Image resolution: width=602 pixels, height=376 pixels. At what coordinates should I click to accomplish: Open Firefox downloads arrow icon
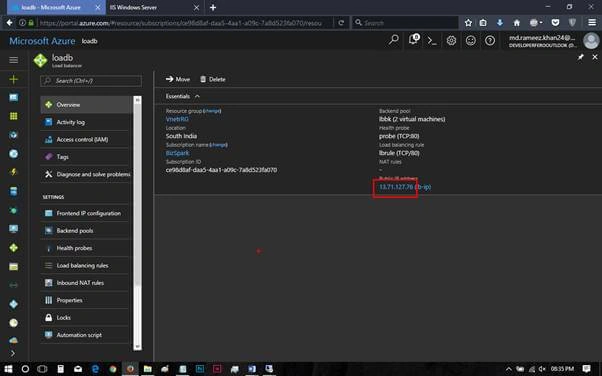[x=499, y=23]
